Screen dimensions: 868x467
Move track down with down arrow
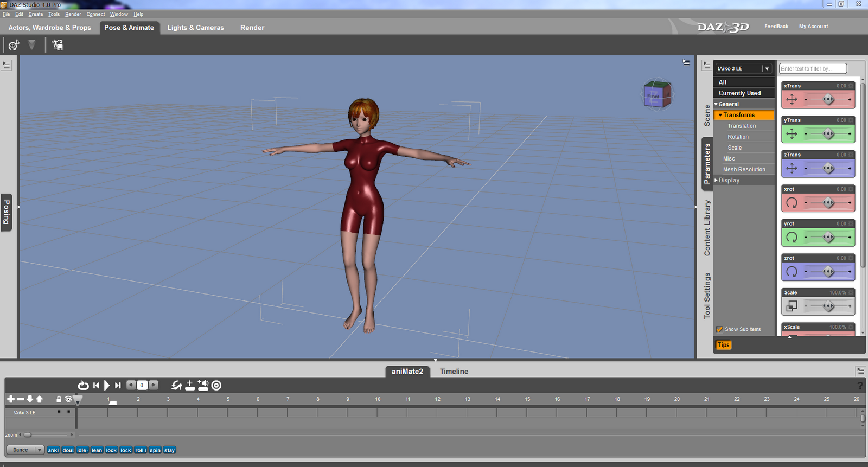pos(30,399)
